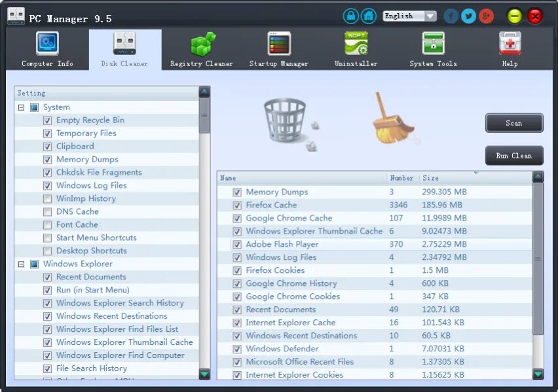
Task: Enable Start Menu Shortcuts checkbox
Action: coord(47,238)
